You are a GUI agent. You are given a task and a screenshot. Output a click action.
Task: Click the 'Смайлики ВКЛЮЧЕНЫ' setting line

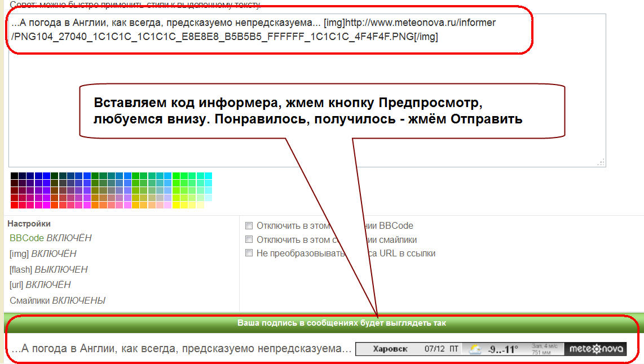tap(58, 300)
